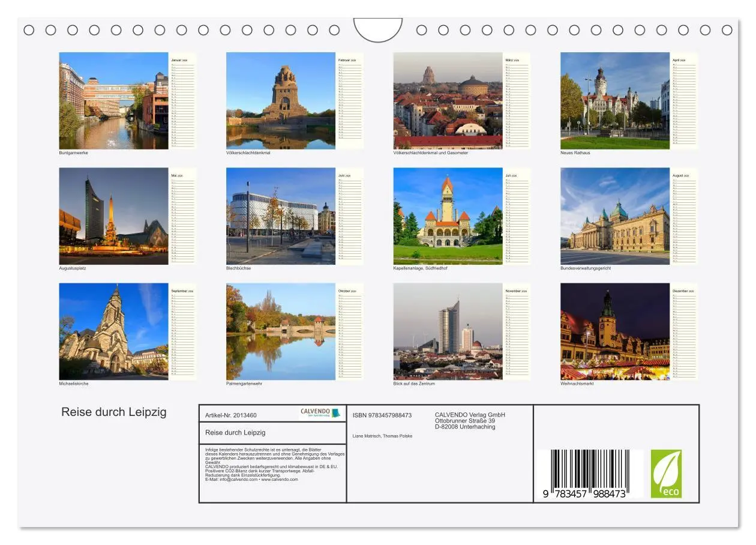Click the 'Kapellenanlage, Südfriedhof' caption
This screenshot has height=545, width=756.
pos(420,268)
